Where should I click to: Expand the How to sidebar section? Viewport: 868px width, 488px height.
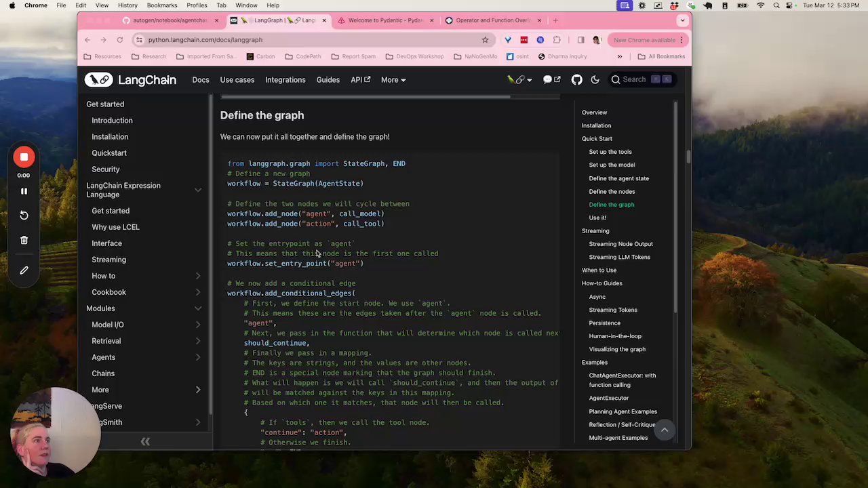(198, 276)
